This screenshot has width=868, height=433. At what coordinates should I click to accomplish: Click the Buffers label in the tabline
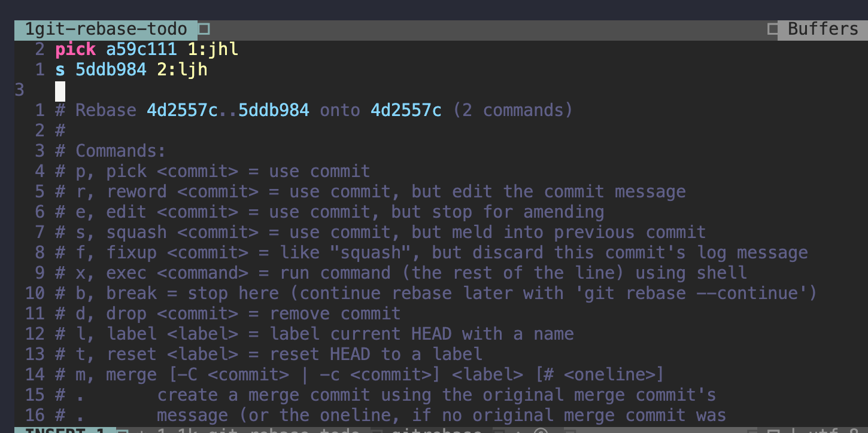(823, 29)
